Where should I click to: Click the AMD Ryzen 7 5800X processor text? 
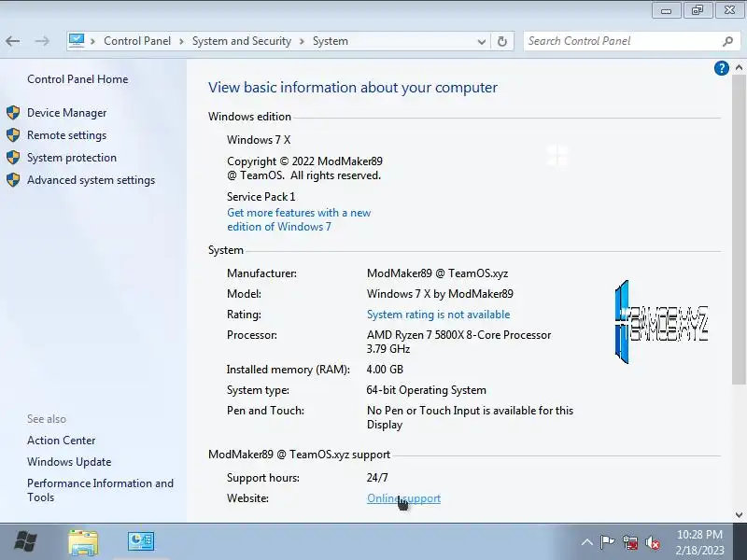(x=458, y=342)
